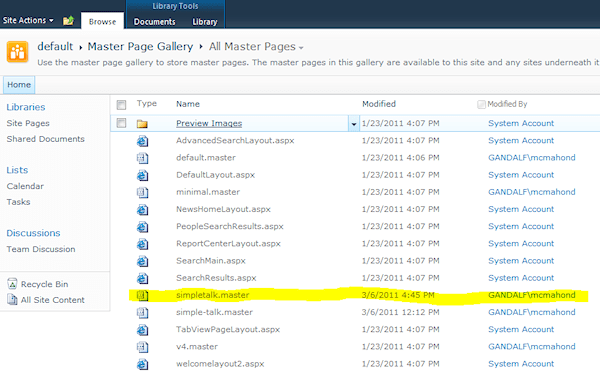600x381 pixels.
Task: Open Master Page Gallery breadcrumb link
Action: (x=140, y=47)
